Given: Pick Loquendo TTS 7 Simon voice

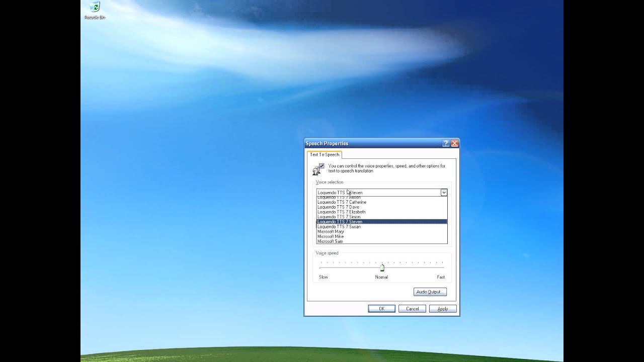Looking at the screenshot, I should pos(382,217).
